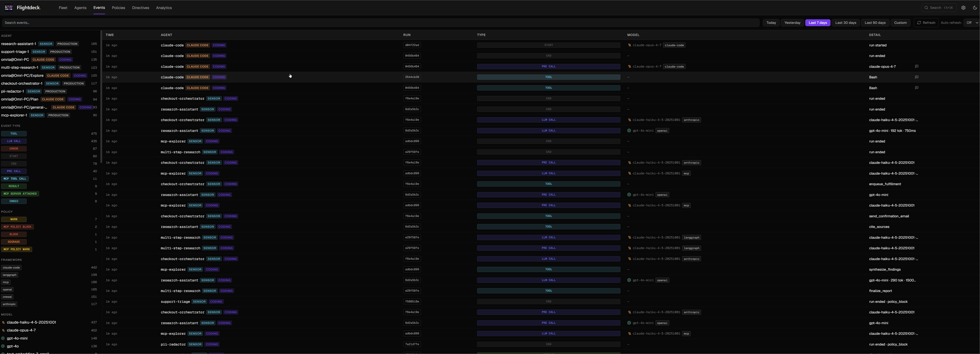
Task: Filter by EMBED event type
Action: click(x=14, y=201)
